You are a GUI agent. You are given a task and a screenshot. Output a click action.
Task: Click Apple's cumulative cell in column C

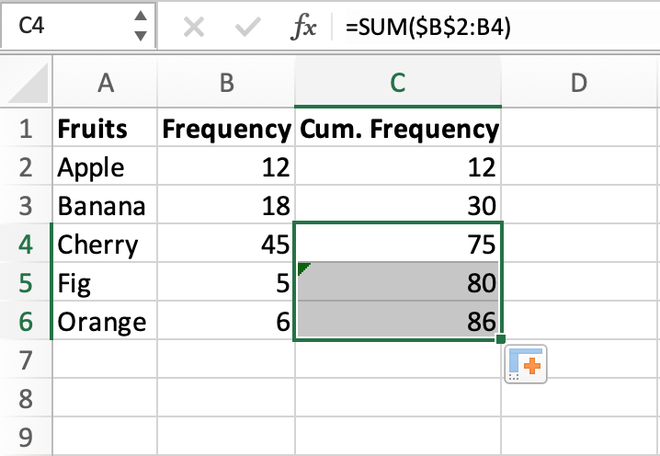click(x=398, y=167)
